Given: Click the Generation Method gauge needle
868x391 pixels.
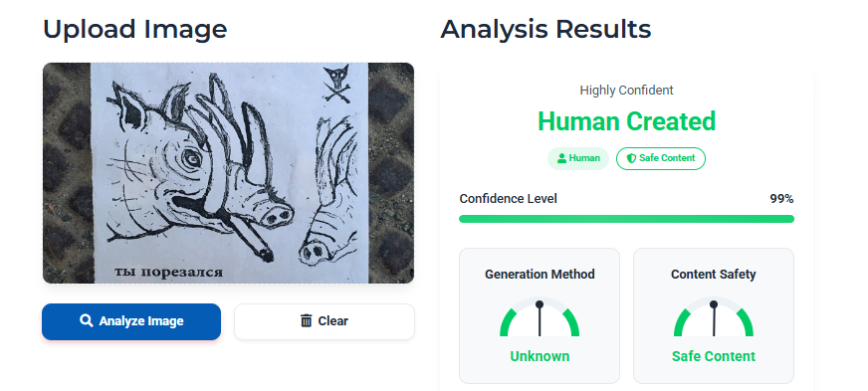Looking at the screenshot, I should tap(540, 319).
